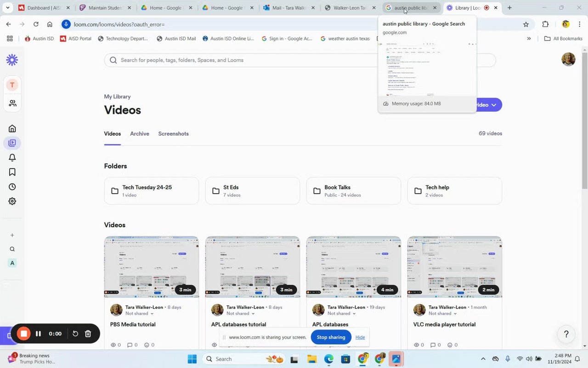The height and width of the screenshot is (368, 588).
Task: Open the T workspace avatar in sidebar
Action: coord(12,85)
